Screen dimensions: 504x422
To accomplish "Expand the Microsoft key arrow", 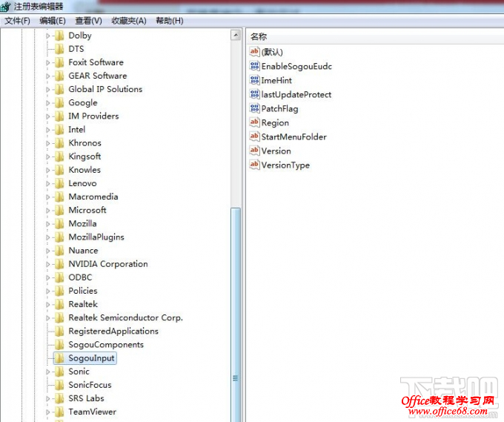I will coord(48,211).
